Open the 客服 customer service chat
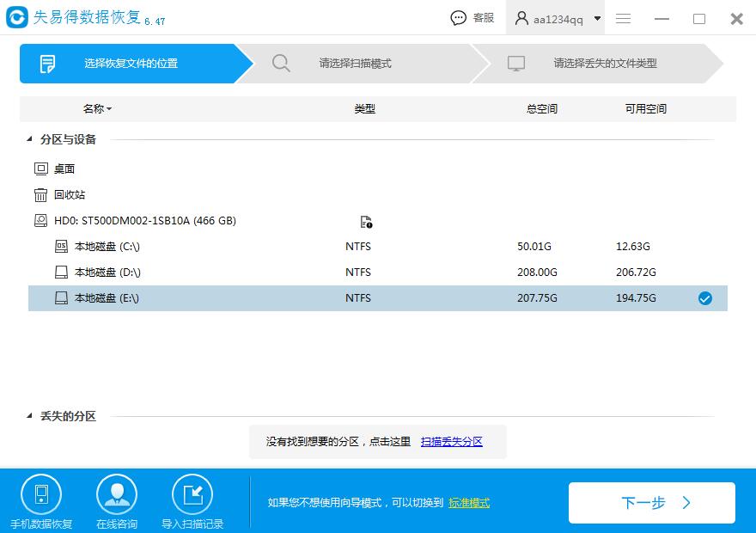756x533 pixels. pos(472,17)
